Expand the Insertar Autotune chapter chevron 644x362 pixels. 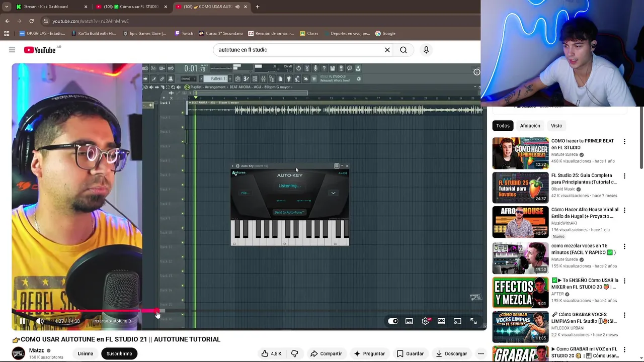click(x=130, y=321)
